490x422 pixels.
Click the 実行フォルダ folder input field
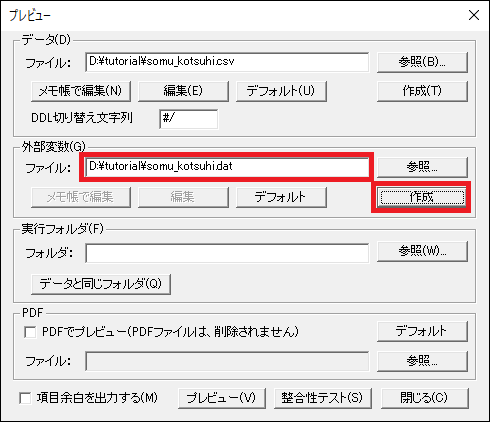point(227,253)
